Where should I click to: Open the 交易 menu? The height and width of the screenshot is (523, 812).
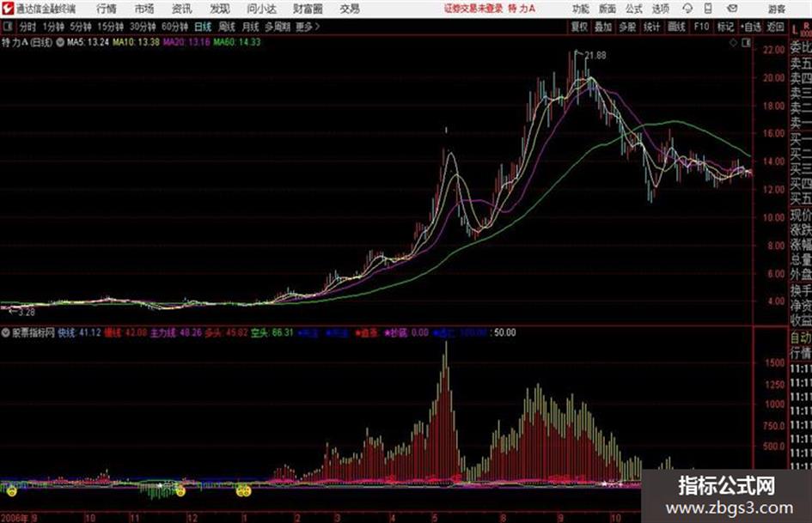pos(350,9)
